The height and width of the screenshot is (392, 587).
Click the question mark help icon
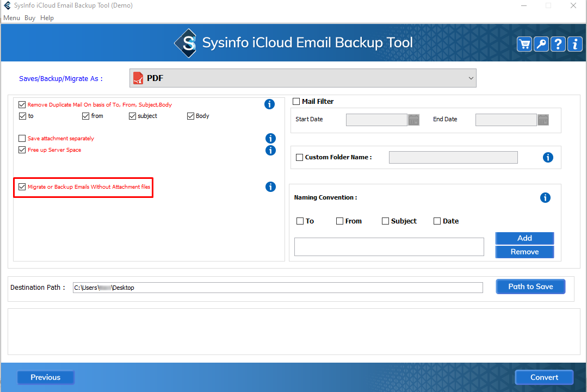[x=558, y=45]
